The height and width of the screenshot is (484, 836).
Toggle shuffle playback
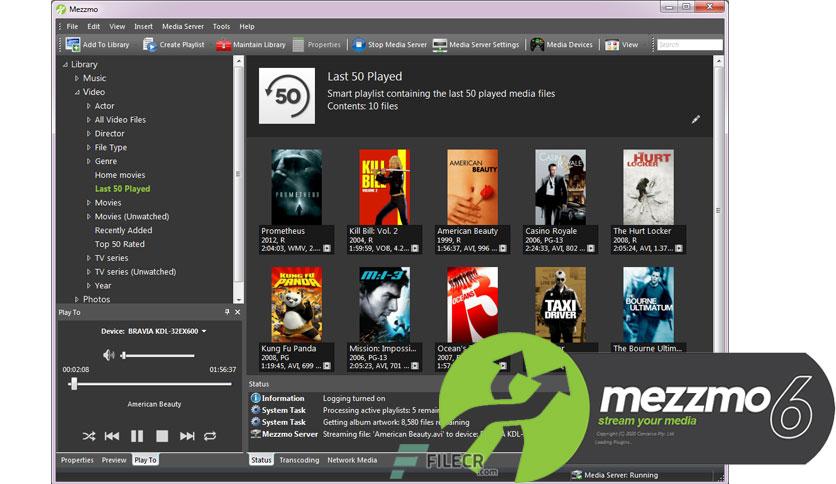pos(89,436)
